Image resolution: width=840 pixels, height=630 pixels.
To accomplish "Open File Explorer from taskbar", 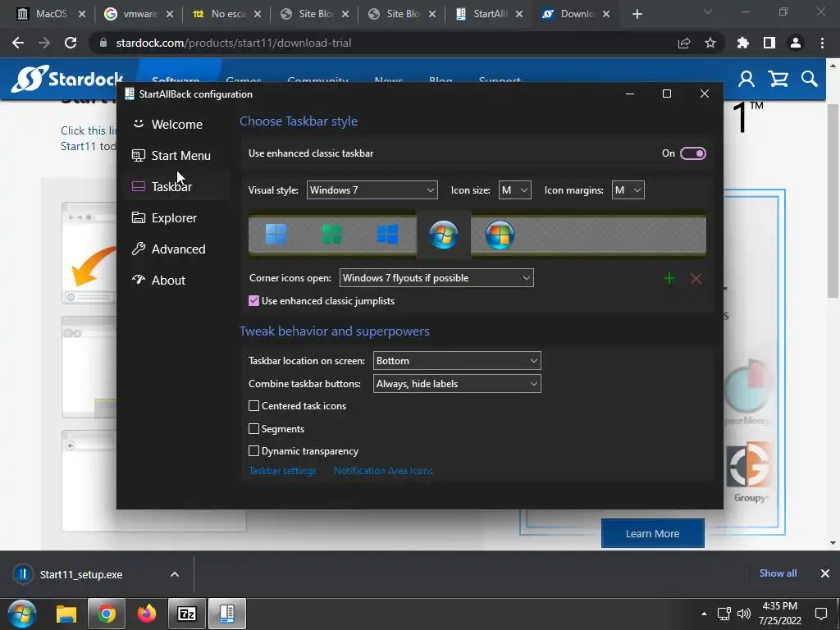I will pos(66,614).
